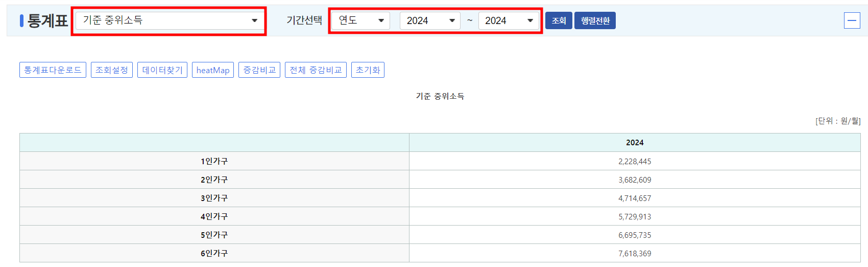Select the 6인가구 row header

[x=214, y=253]
